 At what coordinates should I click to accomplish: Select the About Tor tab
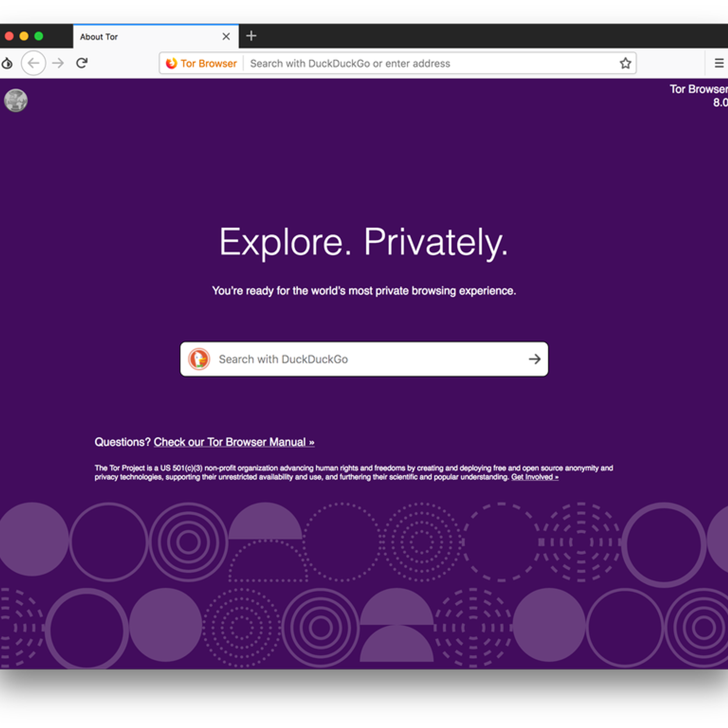[156, 36]
